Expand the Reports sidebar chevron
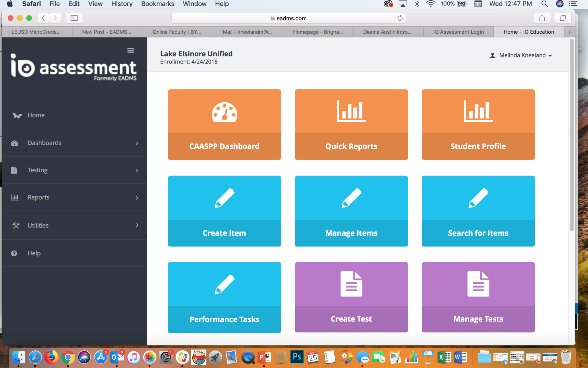This screenshot has width=588, height=368. pos(137,198)
